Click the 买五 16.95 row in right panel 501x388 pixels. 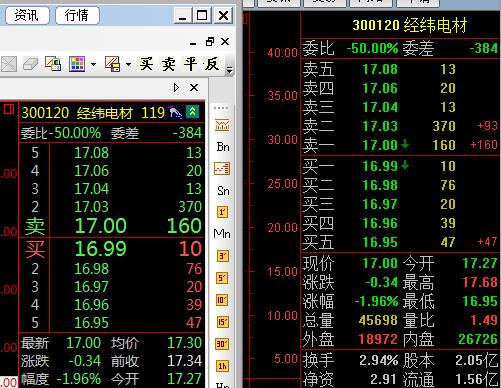tap(400, 242)
